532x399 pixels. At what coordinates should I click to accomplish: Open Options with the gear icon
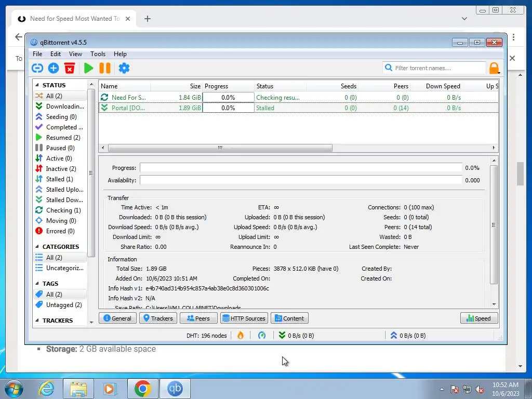pyautogui.click(x=124, y=68)
